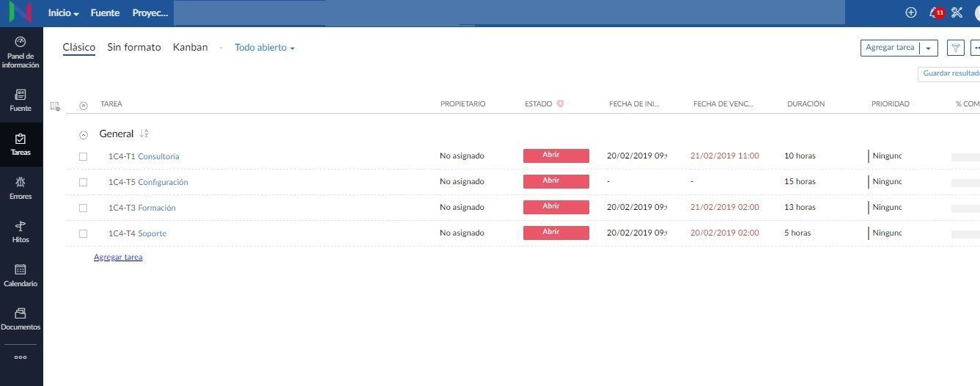980x386 pixels.
Task: Sort General task list A-Z
Action: [x=144, y=134]
